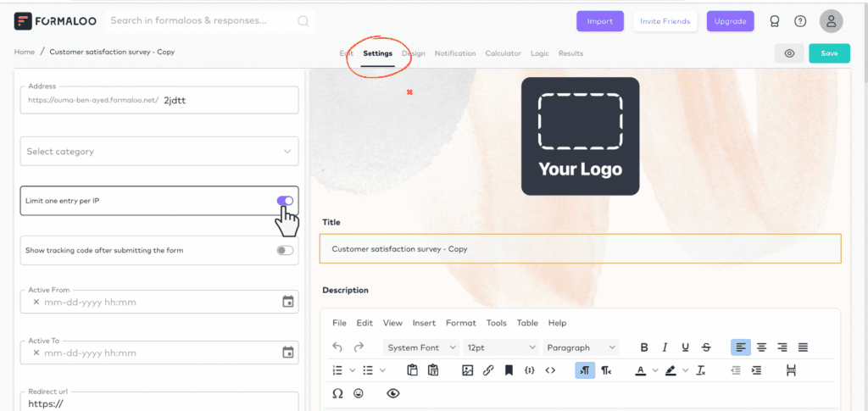Open the editor Format menu
The height and width of the screenshot is (411, 868).
point(460,323)
